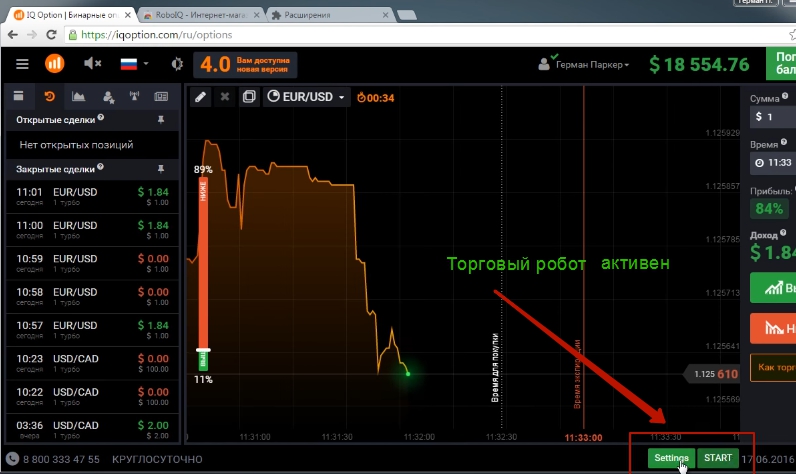Image resolution: width=796 pixels, height=474 pixels.
Task: Click the green padlock security icon
Action: point(73,35)
